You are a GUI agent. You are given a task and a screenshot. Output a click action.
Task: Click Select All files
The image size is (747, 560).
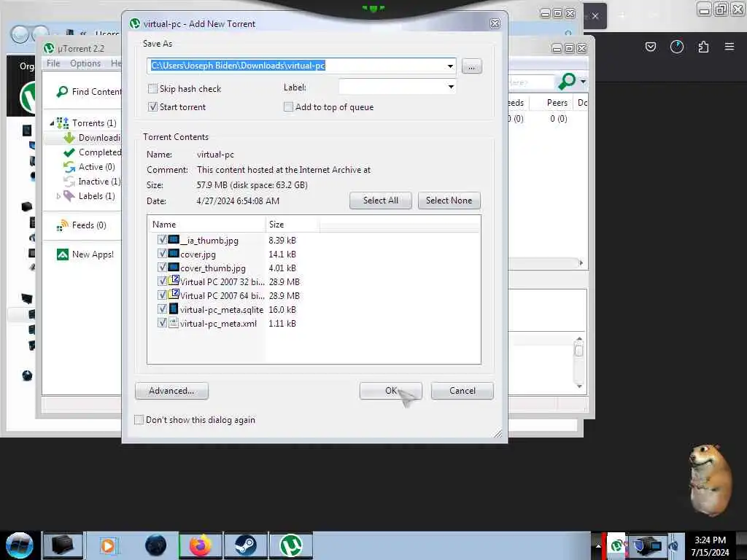tap(380, 201)
